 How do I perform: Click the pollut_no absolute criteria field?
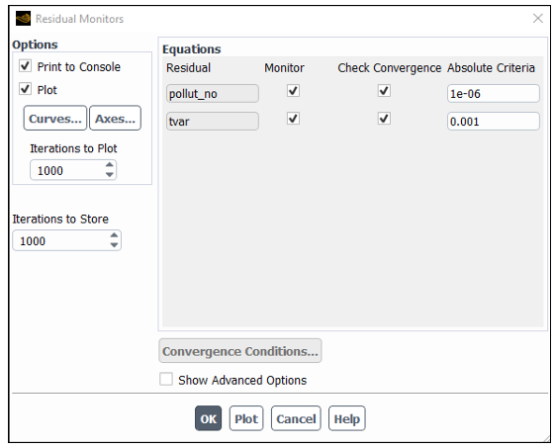click(493, 94)
